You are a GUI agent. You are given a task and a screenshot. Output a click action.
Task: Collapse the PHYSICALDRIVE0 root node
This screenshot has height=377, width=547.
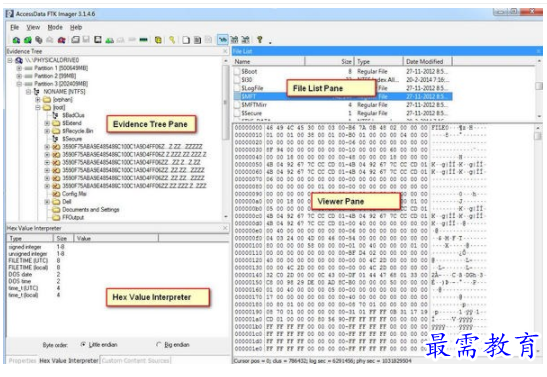coord(10,60)
